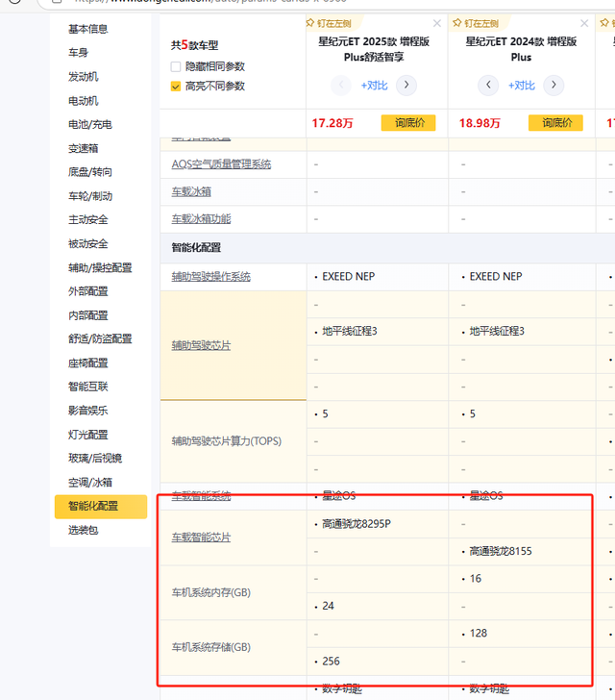Jump to 发动机 section
Viewport: 615px width, 700px height.
pos(83,77)
